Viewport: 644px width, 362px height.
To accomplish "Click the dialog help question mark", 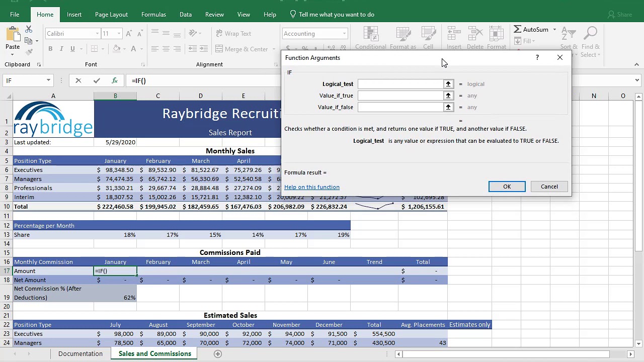I will click(x=537, y=58).
